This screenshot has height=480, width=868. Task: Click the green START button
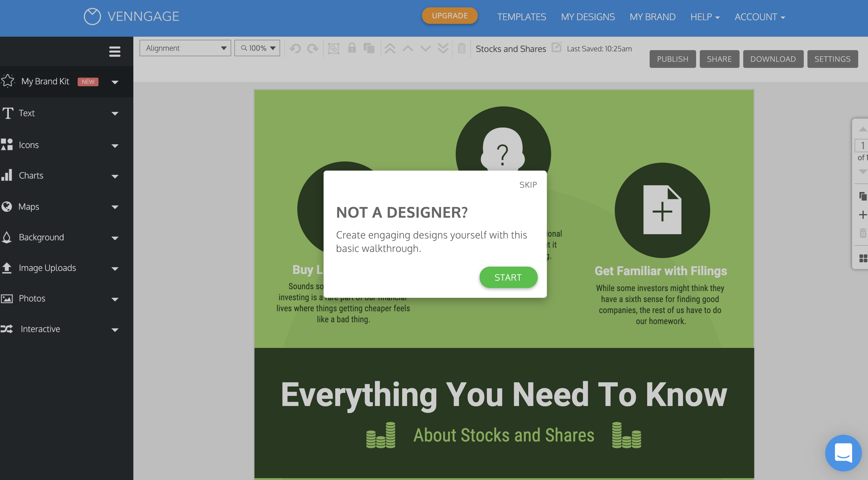tap(508, 277)
